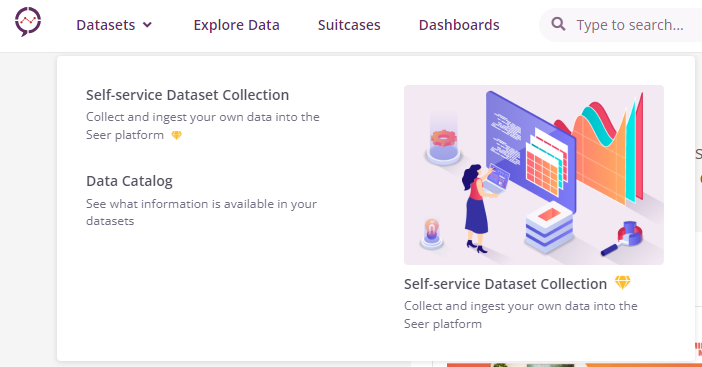Click the stacked database block graphic
702x367 pixels.
(x=549, y=228)
